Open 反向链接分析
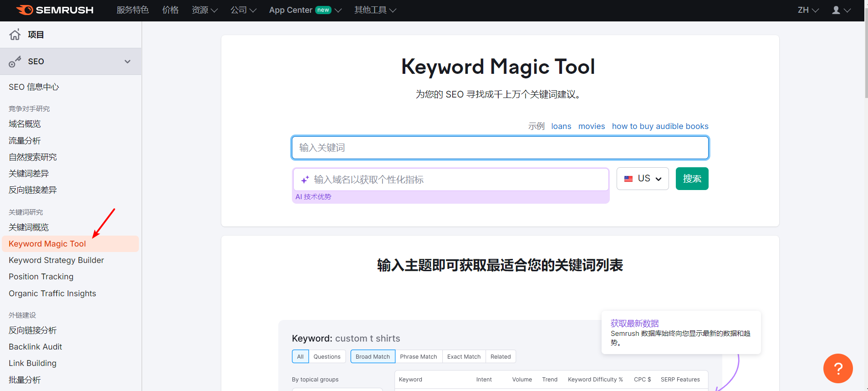 33,330
